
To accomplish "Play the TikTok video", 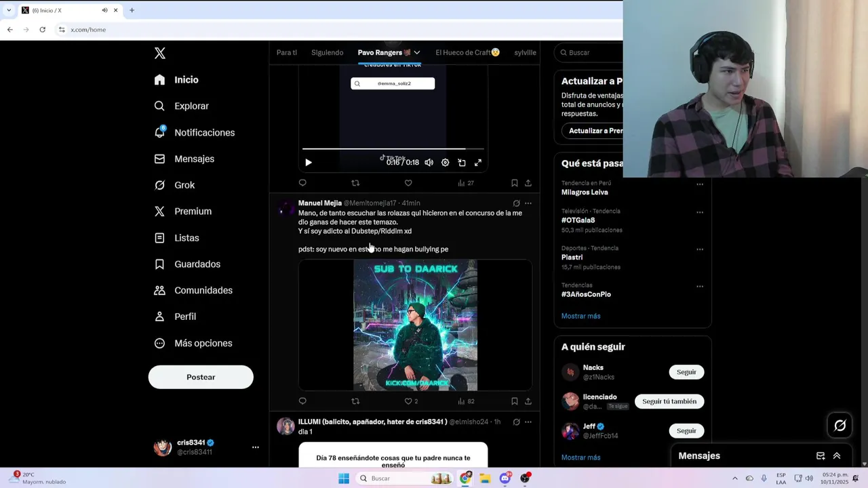I will [x=309, y=163].
